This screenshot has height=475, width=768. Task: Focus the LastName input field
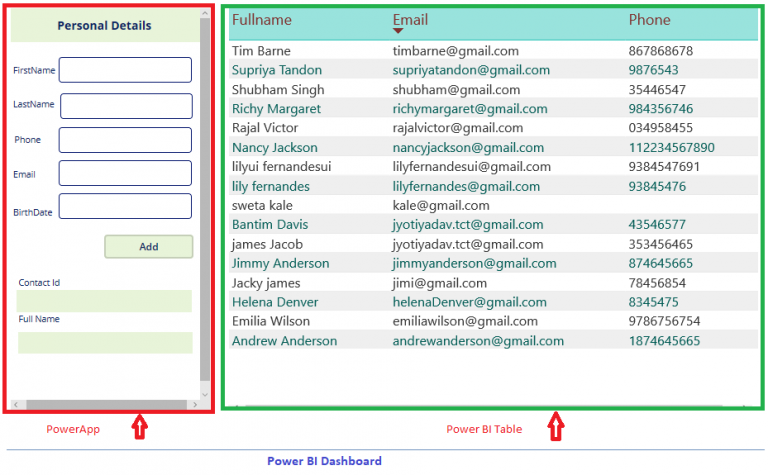point(126,106)
